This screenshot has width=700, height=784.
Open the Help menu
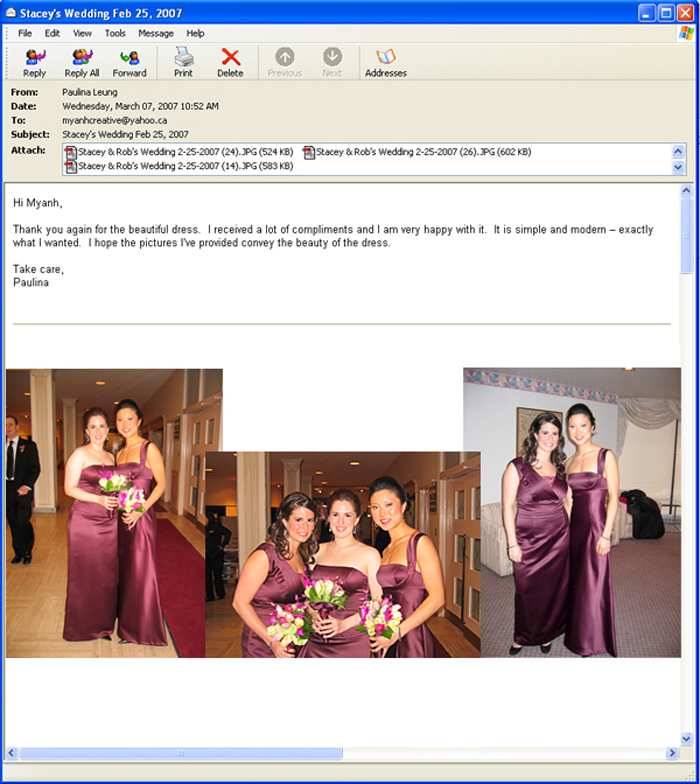196,34
